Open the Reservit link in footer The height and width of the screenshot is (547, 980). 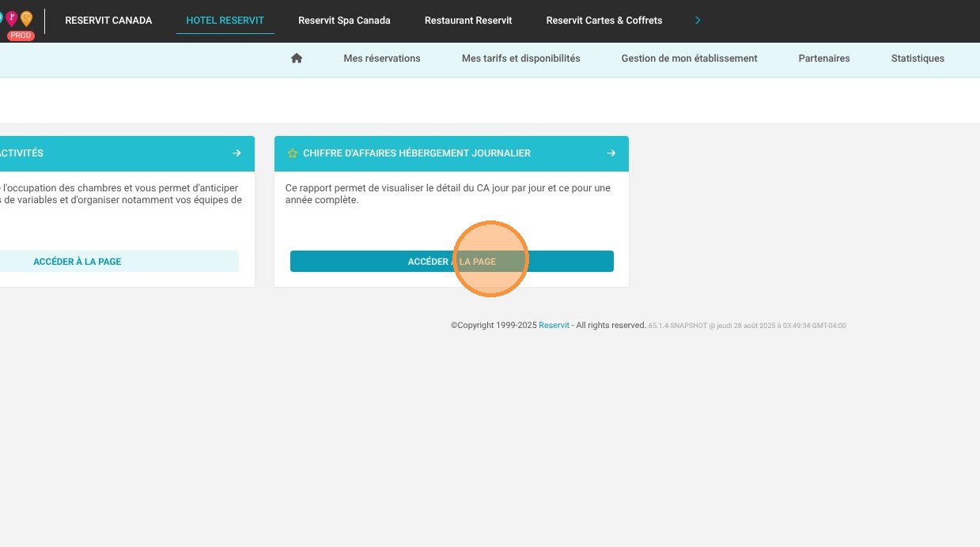(x=554, y=326)
